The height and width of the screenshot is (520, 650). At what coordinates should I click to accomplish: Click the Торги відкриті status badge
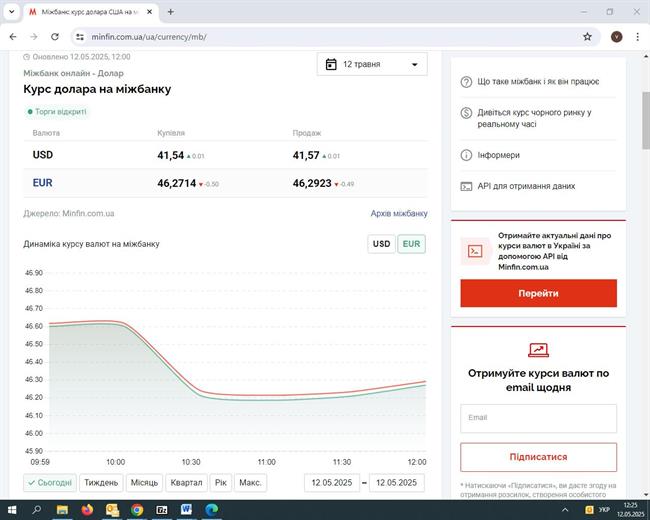tap(57, 112)
